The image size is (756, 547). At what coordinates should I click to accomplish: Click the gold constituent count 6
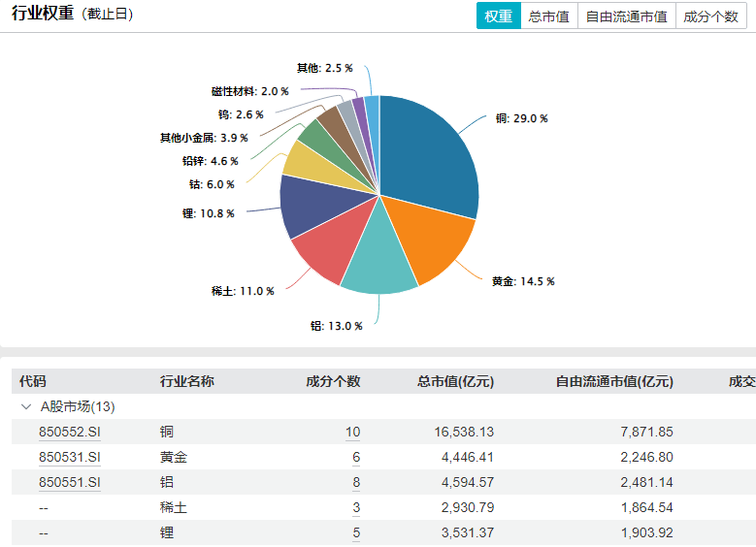tap(356, 457)
